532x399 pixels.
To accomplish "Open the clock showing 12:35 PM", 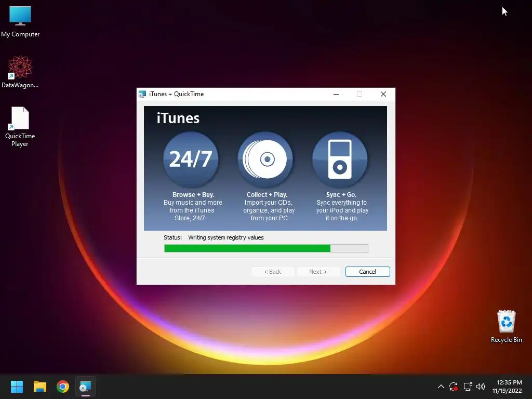I will point(507,387).
